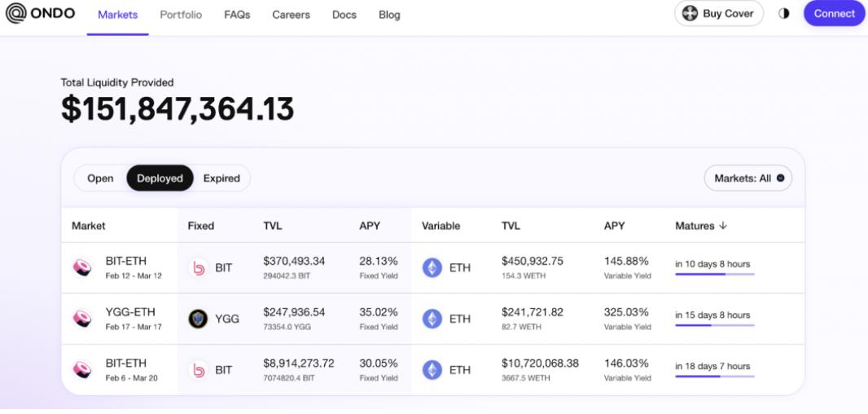
Task: Open the Portfolio tab
Action: tap(181, 15)
